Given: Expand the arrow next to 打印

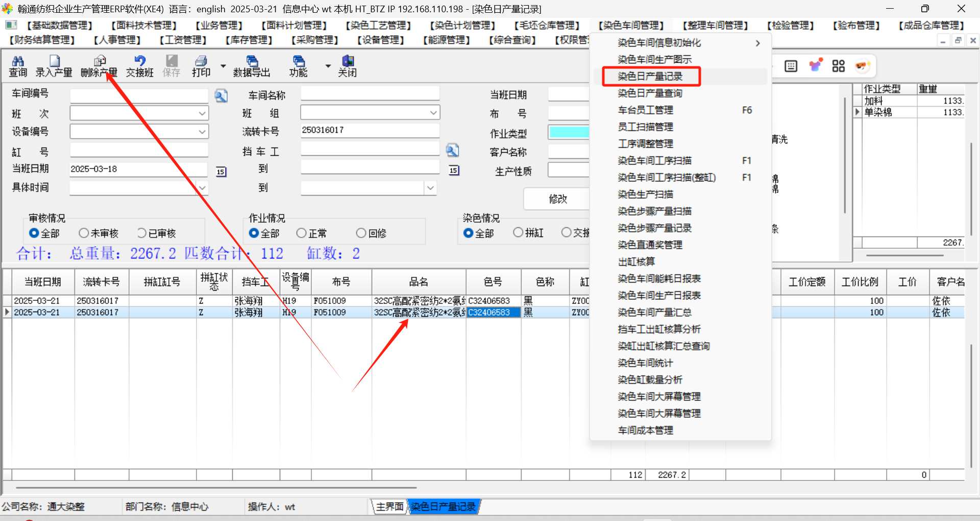Looking at the screenshot, I should [x=223, y=66].
